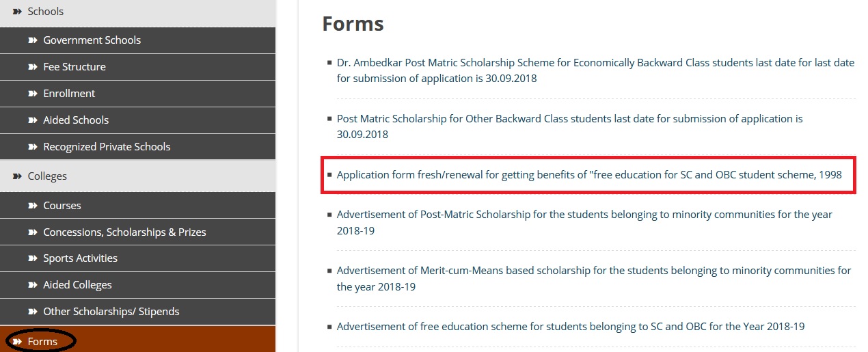This screenshot has height=352, width=868.
Task: Click the arrow icon beside Colleges
Action: point(18,176)
